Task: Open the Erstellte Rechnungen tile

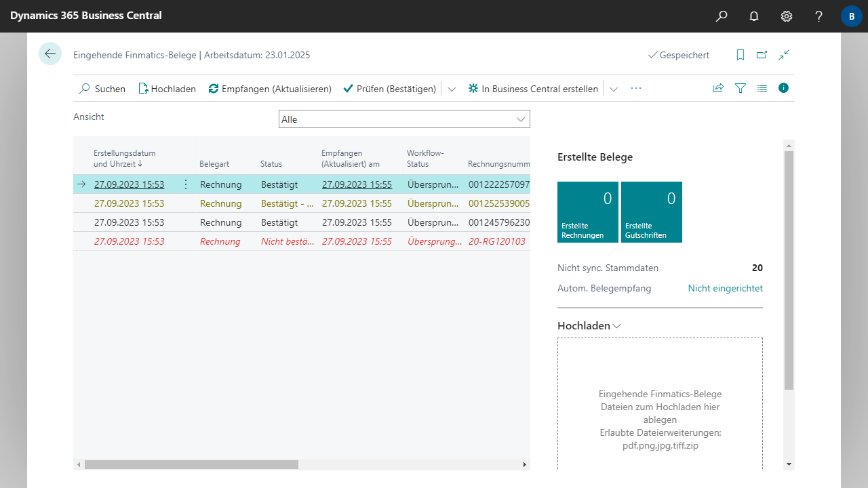Action: pyautogui.click(x=588, y=212)
